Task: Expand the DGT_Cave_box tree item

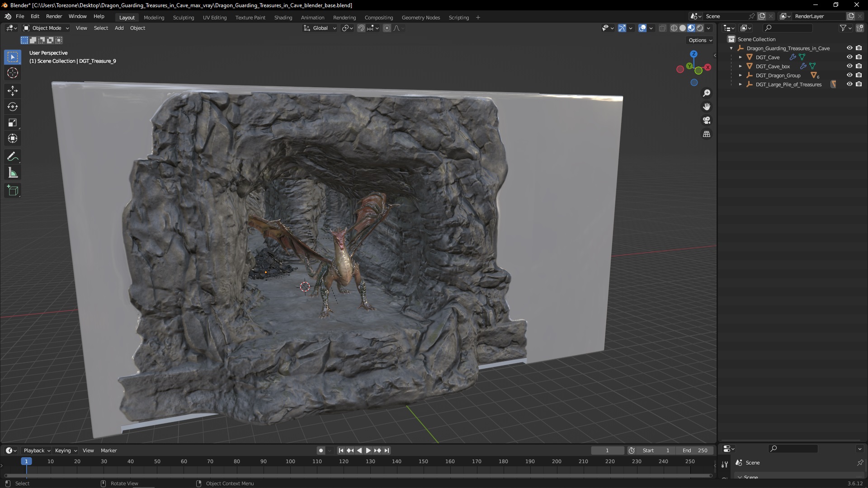Action: [740, 66]
